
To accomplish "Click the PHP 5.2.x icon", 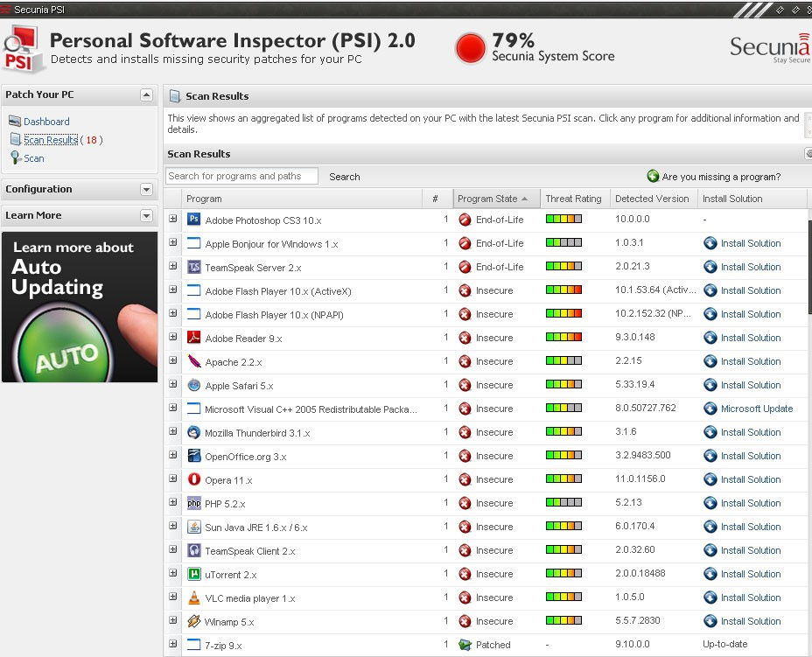I will pos(193,503).
